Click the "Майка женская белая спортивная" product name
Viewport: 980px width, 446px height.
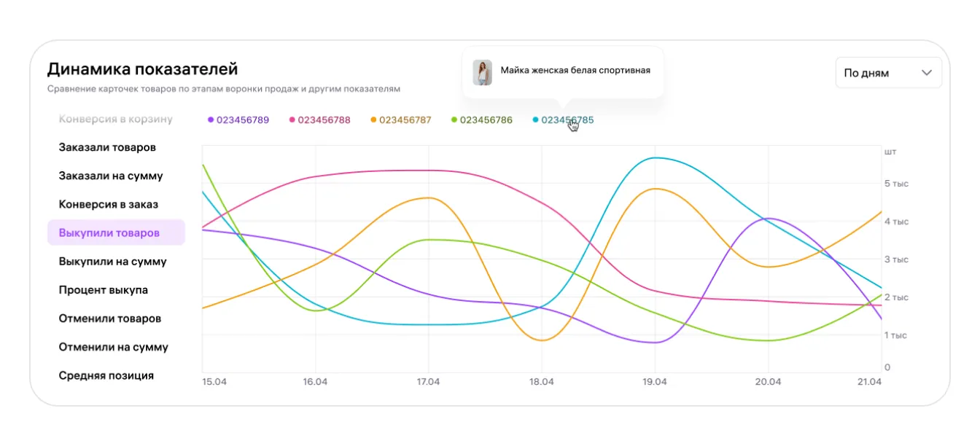click(x=575, y=71)
